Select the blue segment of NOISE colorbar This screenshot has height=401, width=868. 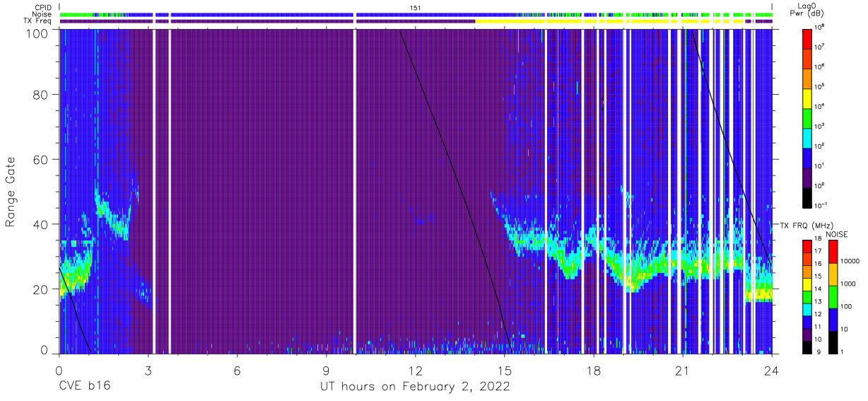click(833, 319)
